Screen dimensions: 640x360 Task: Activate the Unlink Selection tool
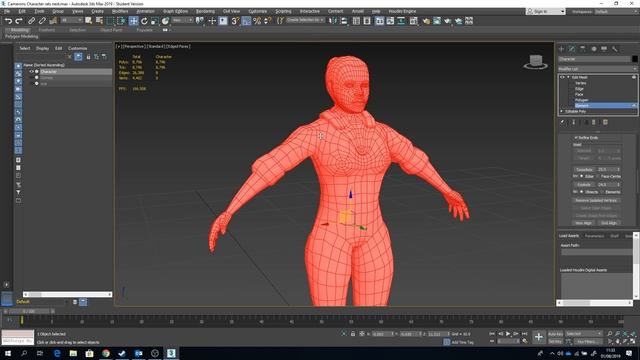point(42,21)
